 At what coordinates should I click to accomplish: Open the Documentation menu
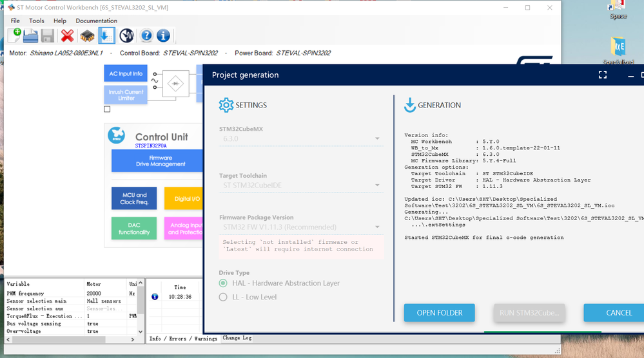(97, 21)
